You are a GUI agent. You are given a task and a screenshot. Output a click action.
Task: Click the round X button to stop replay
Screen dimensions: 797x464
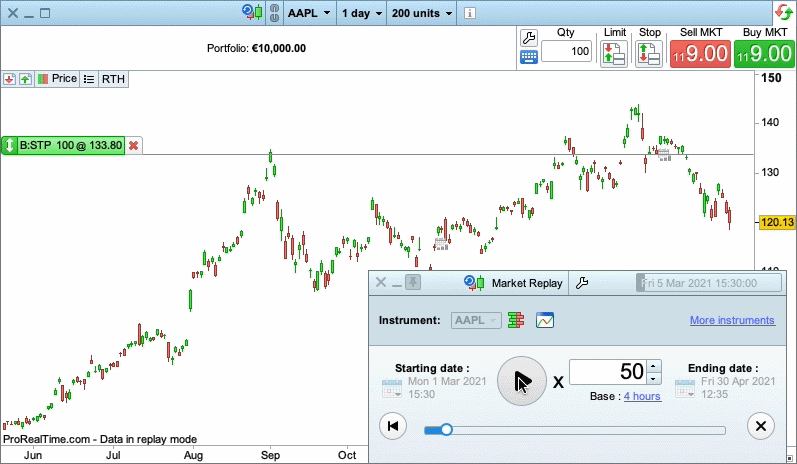point(761,426)
